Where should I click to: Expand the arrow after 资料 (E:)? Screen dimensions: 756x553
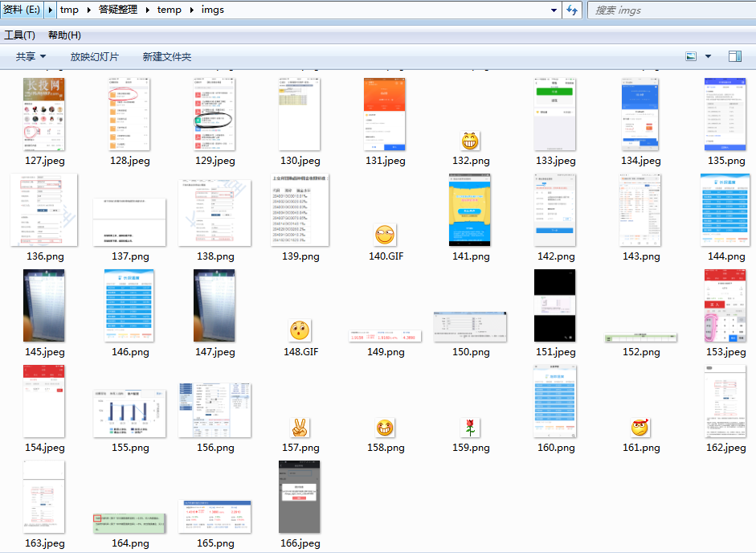pos(50,10)
